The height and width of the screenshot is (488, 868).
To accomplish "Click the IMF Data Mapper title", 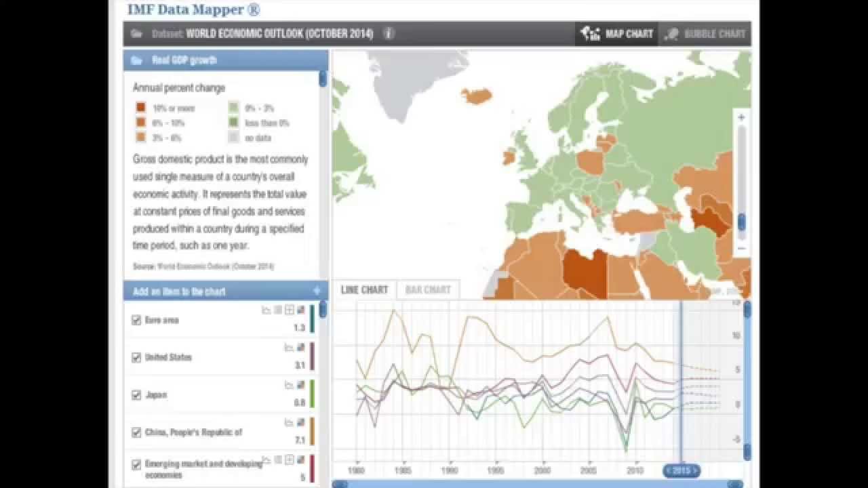I will pos(193,9).
